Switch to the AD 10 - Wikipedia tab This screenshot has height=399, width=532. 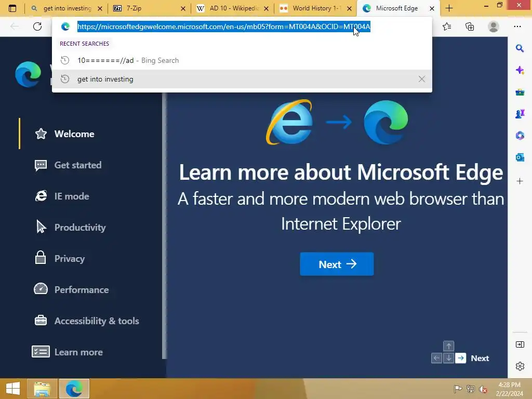pyautogui.click(x=232, y=8)
